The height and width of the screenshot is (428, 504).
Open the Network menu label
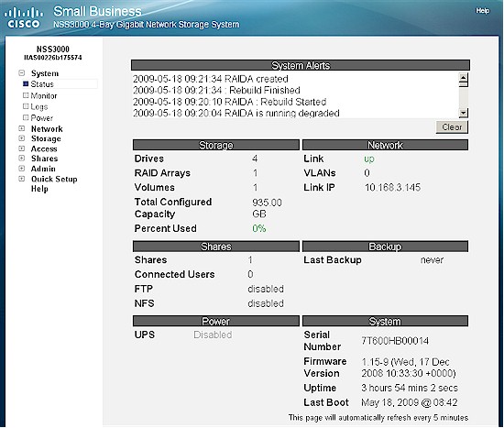(47, 129)
